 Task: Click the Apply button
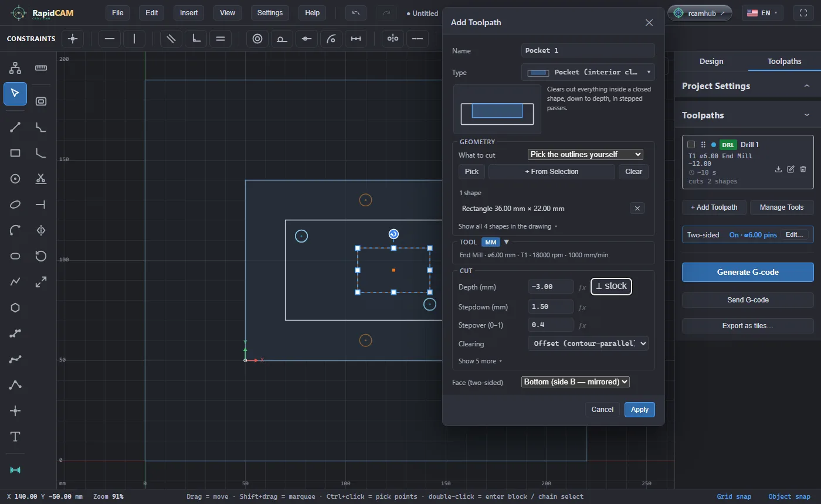(x=640, y=410)
